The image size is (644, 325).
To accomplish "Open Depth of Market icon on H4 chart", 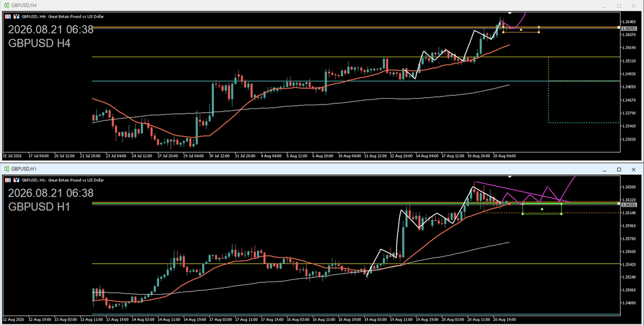I will (8, 16).
